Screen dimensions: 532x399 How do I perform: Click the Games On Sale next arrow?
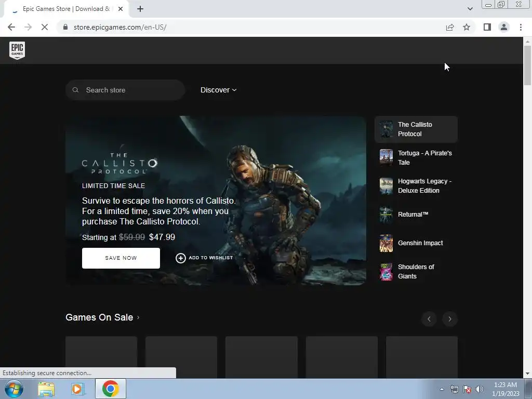(450, 319)
